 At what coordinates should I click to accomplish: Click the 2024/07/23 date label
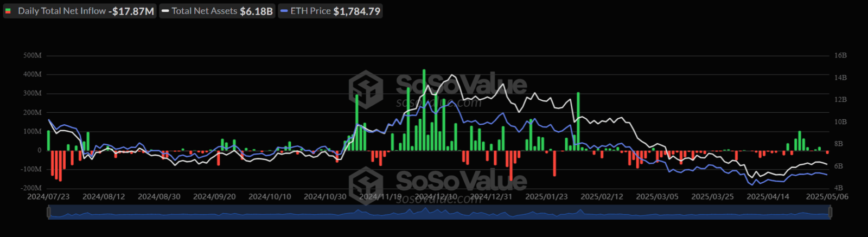tap(48, 196)
